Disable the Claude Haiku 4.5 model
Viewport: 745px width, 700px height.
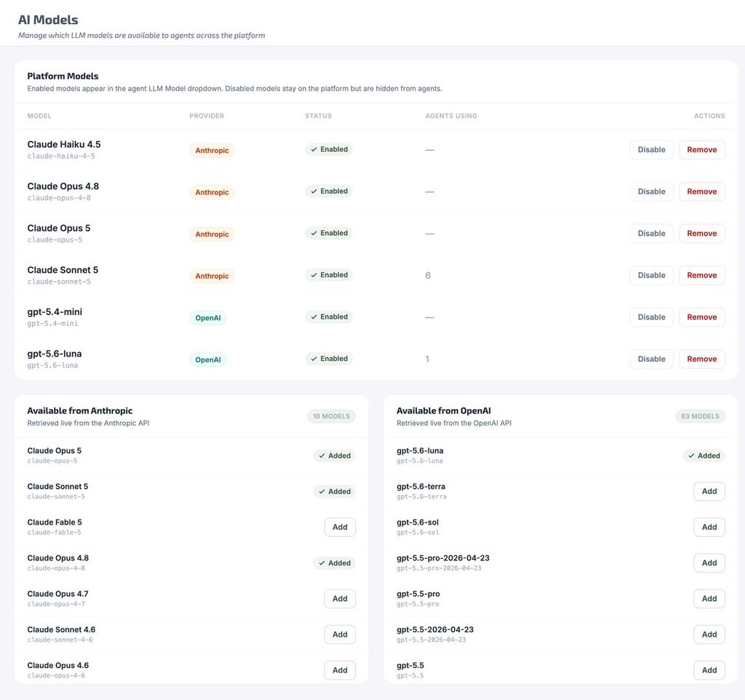coord(651,150)
